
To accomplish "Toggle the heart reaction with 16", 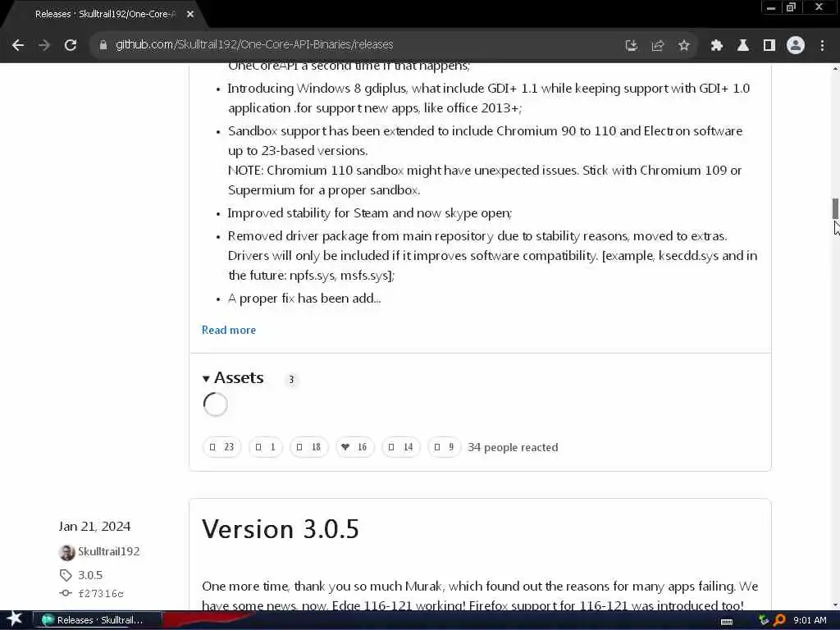I will [354, 447].
